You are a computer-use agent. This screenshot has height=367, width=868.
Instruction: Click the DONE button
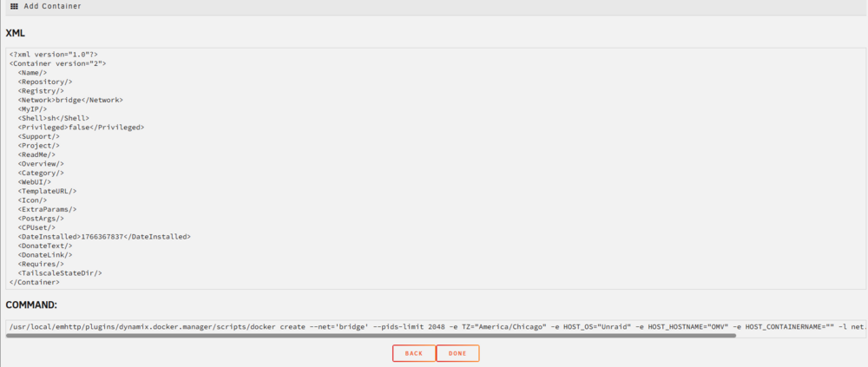coord(457,353)
